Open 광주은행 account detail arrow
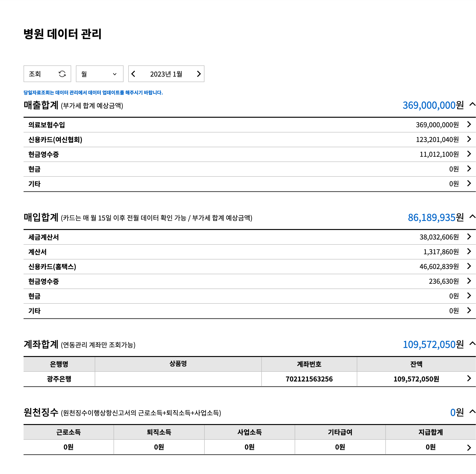The height and width of the screenshot is (474, 476). tap(469, 378)
